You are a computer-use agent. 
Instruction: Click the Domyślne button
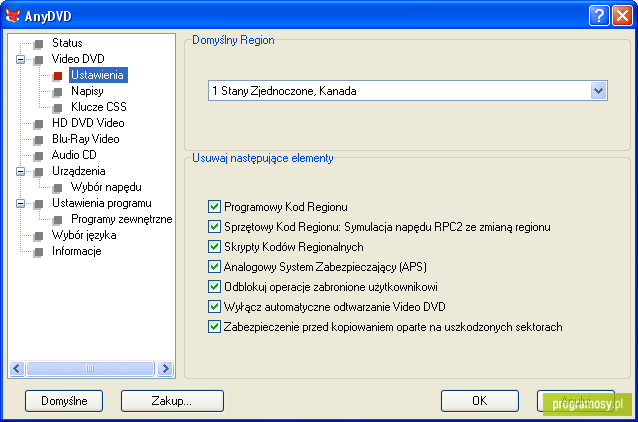[64, 401]
